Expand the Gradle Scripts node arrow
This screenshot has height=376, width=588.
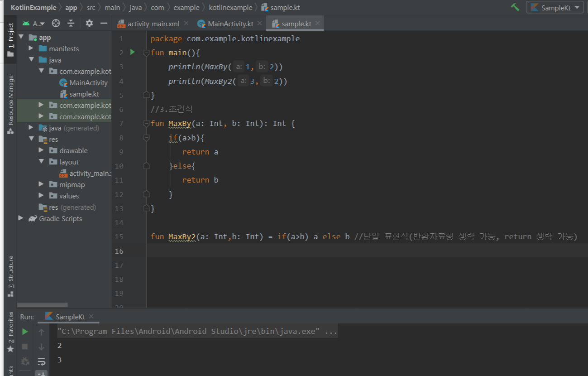point(21,218)
